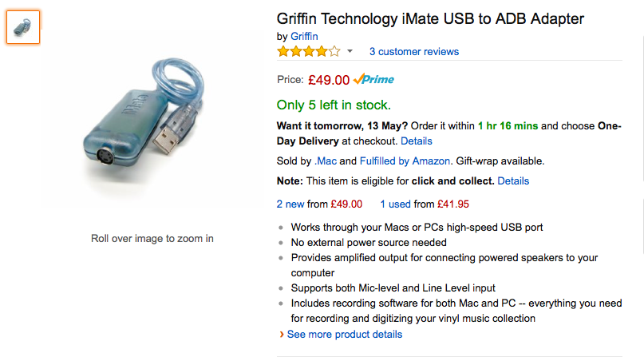Open click and collect Details link
Viewport: 644px width, 361px height.
pyautogui.click(x=513, y=181)
